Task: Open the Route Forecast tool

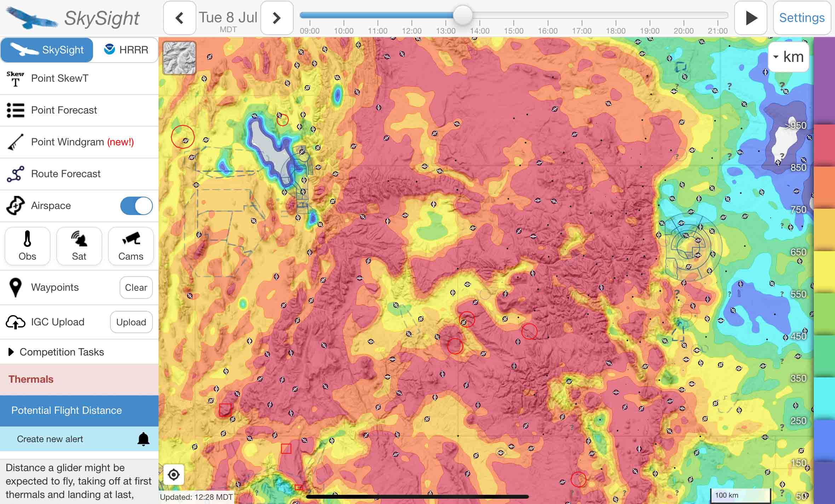Action: click(x=79, y=174)
